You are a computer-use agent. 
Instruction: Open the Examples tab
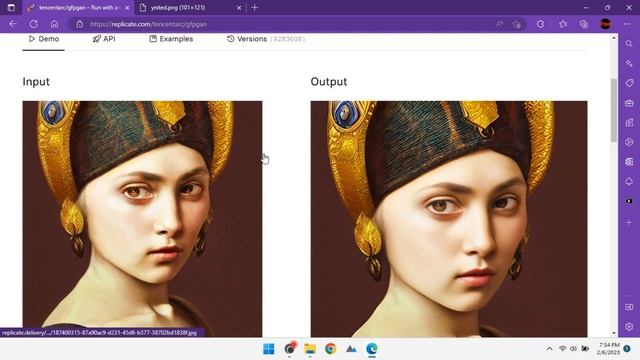click(x=171, y=39)
